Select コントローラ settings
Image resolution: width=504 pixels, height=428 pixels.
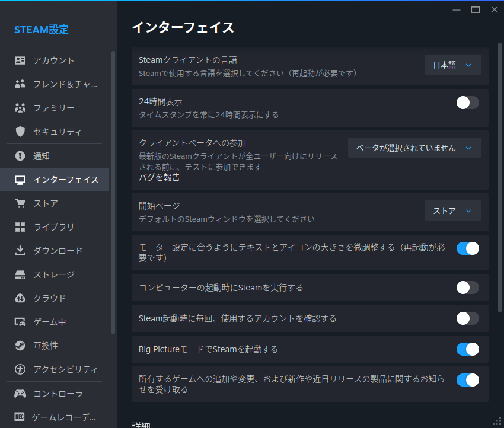coord(55,394)
